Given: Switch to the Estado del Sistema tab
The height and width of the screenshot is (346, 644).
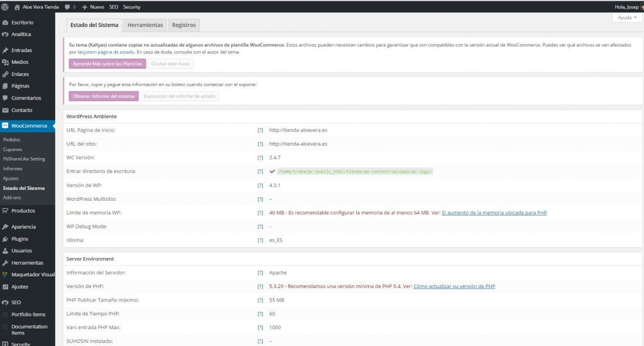Looking at the screenshot, I should point(94,25).
